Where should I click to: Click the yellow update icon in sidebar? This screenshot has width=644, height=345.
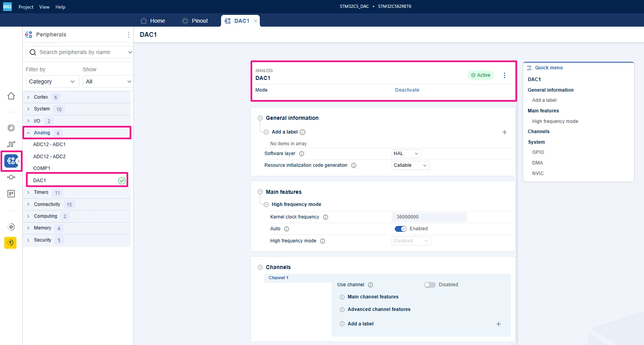(x=11, y=243)
